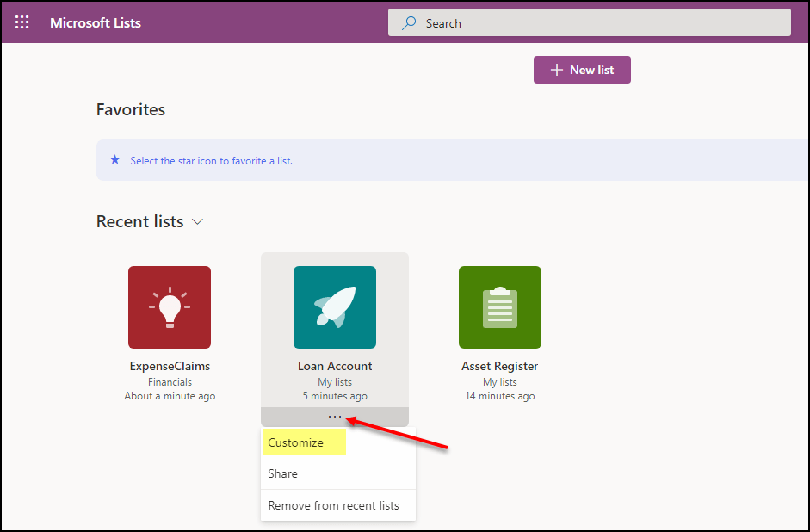This screenshot has height=532, width=810.
Task: Click the Microsoft Lists title link
Action: click(x=96, y=22)
